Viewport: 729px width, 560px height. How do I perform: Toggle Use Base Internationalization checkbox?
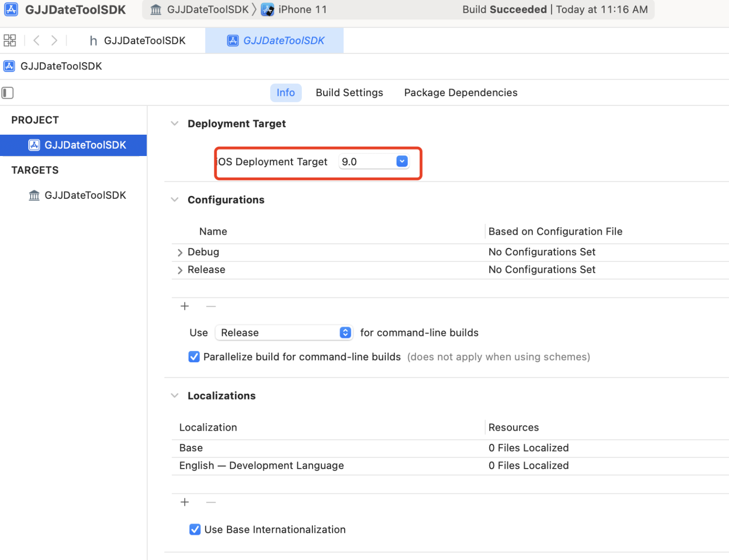click(x=195, y=529)
